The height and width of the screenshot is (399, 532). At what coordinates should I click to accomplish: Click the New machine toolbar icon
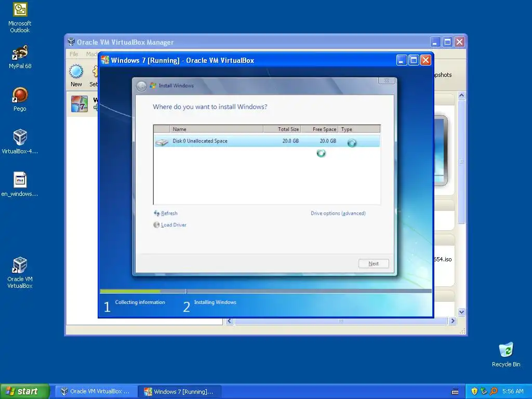tap(76, 75)
